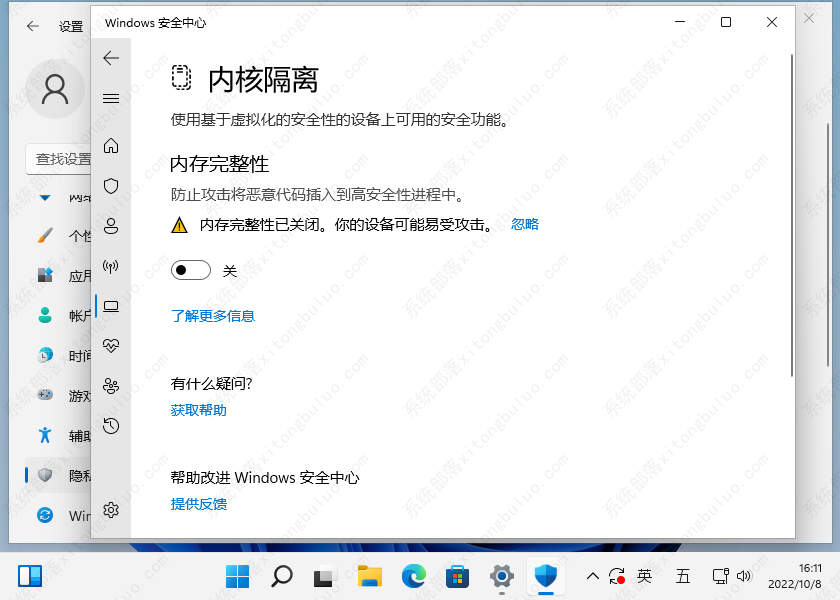Click the 提供反馈 link
Screen dimensions: 840x600
[x=199, y=504]
